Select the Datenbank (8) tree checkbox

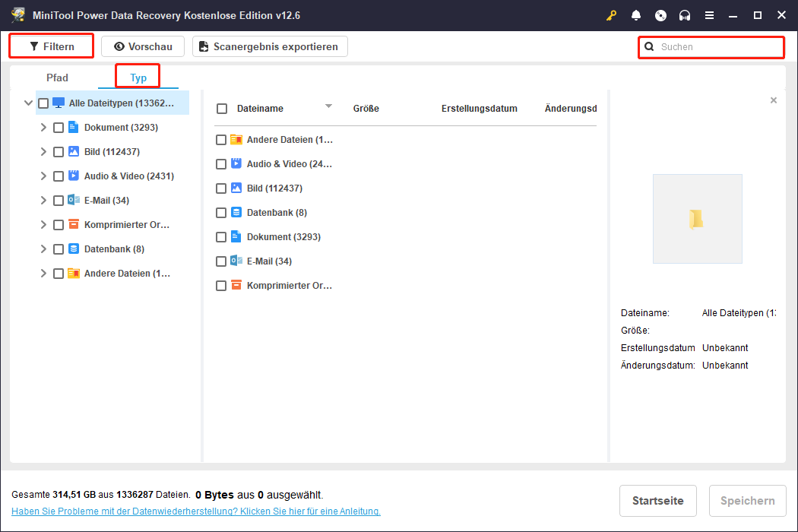[x=59, y=249]
